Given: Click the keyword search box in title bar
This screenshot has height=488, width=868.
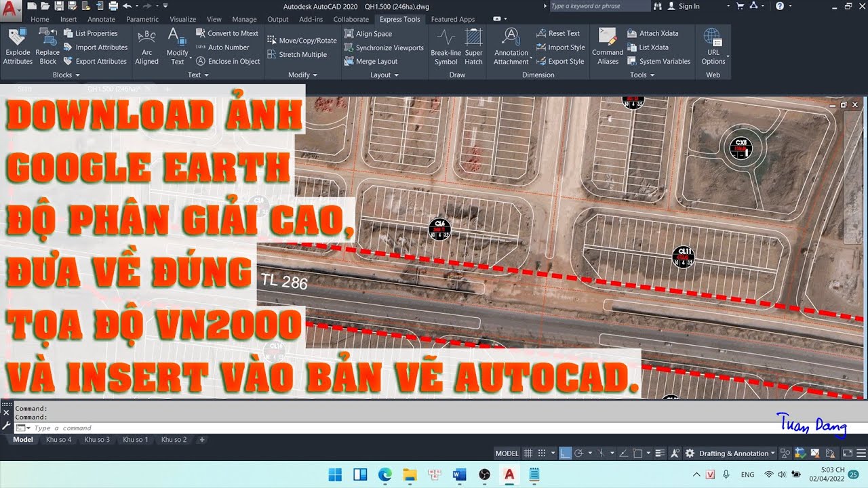Looking at the screenshot, I should (x=599, y=6).
